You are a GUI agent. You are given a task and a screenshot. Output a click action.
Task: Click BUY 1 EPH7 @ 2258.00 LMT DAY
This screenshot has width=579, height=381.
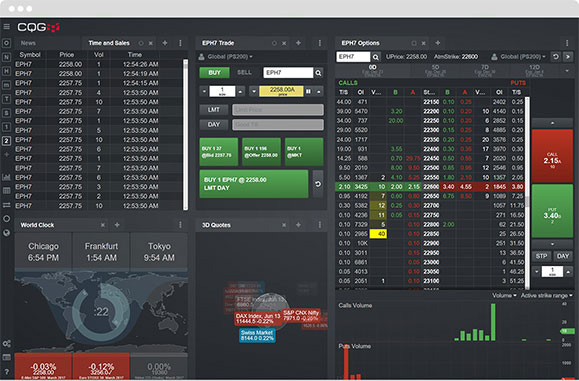pos(254,184)
